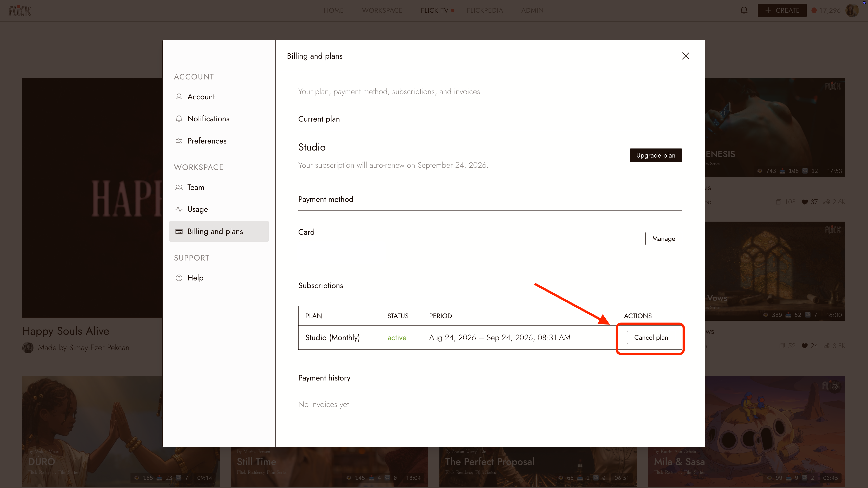Open the user avatar menu
This screenshot has width=868, height=488.
tap(852, 10)
